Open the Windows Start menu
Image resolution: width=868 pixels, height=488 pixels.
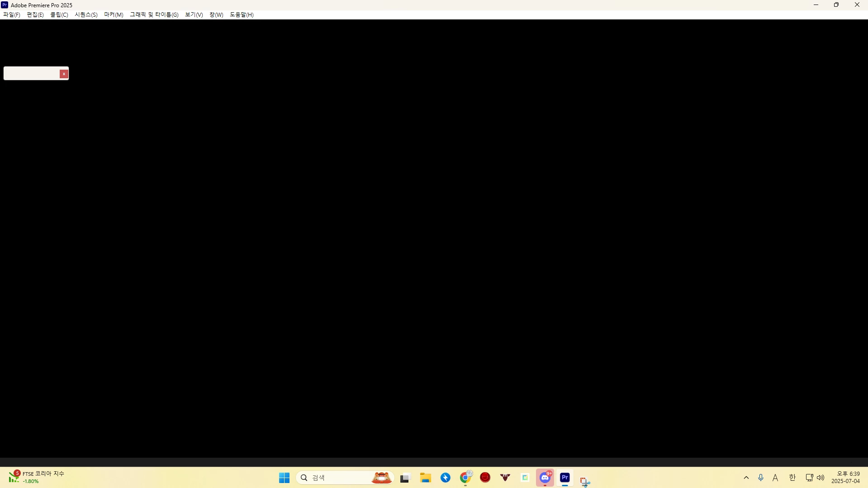point(284,478)
